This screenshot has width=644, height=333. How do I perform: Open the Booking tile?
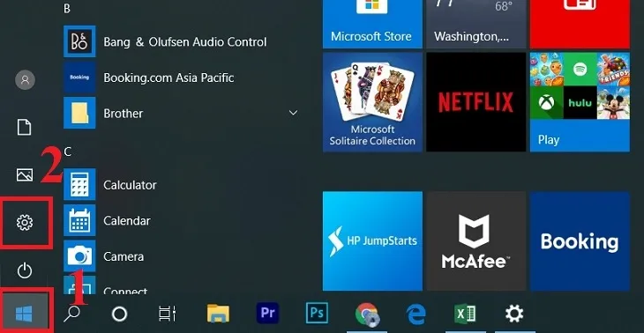[580, 241]
